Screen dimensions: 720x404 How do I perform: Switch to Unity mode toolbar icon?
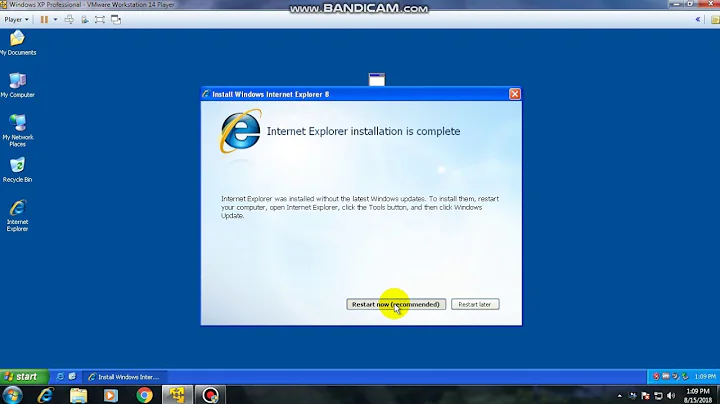[116, 20]
